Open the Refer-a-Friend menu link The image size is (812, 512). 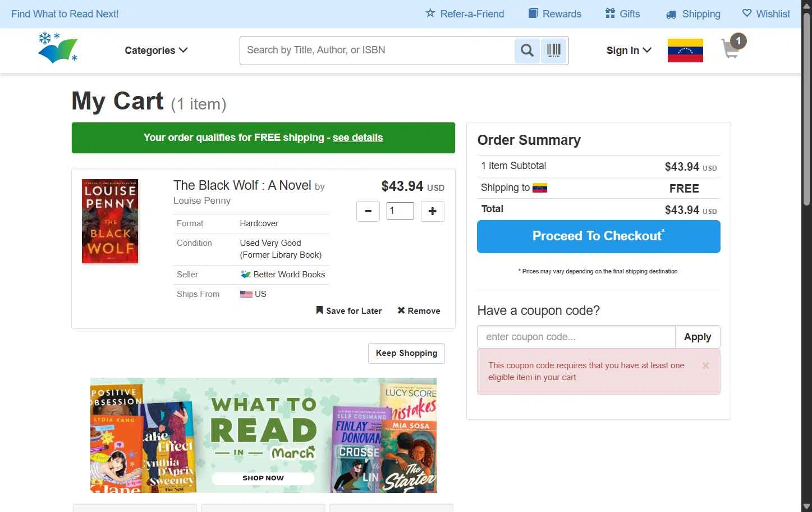465,14
